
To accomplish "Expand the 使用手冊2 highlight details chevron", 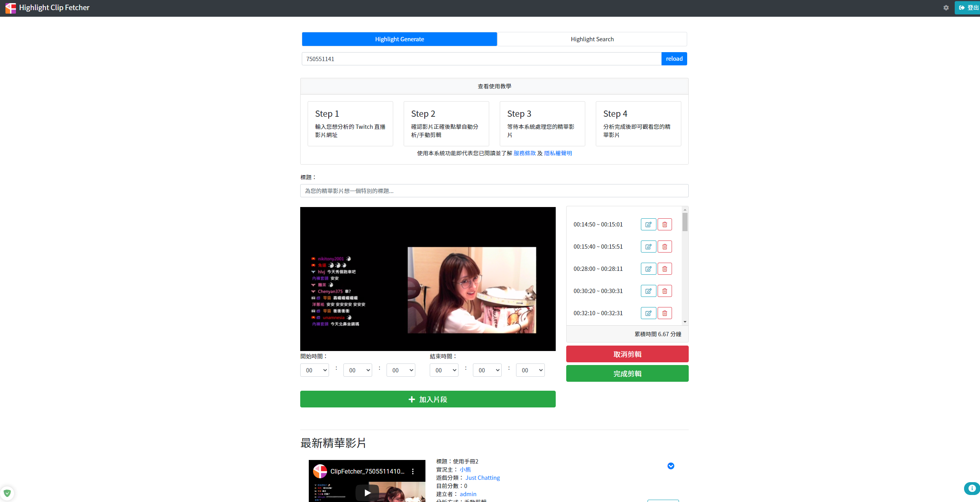I will tap(670, 466).
